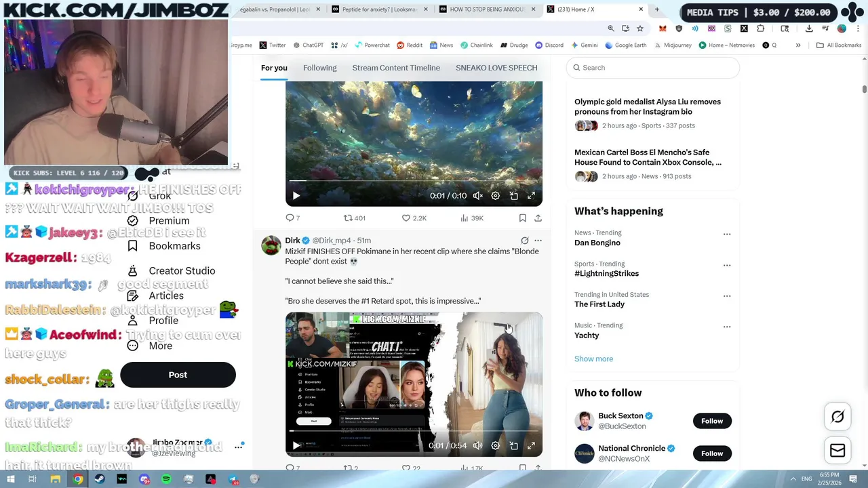The width and height of the screenshot is (868, 488).
Task: Open options for Dan Bongino trend
Action: pyautogui.click(x=727, y=235)
